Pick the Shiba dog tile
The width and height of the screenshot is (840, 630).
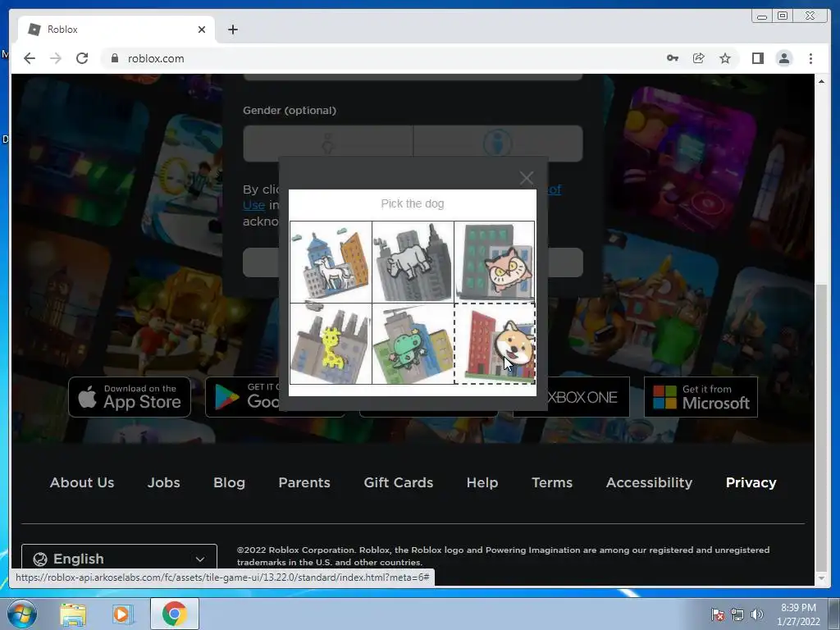(x=495, y=344)
